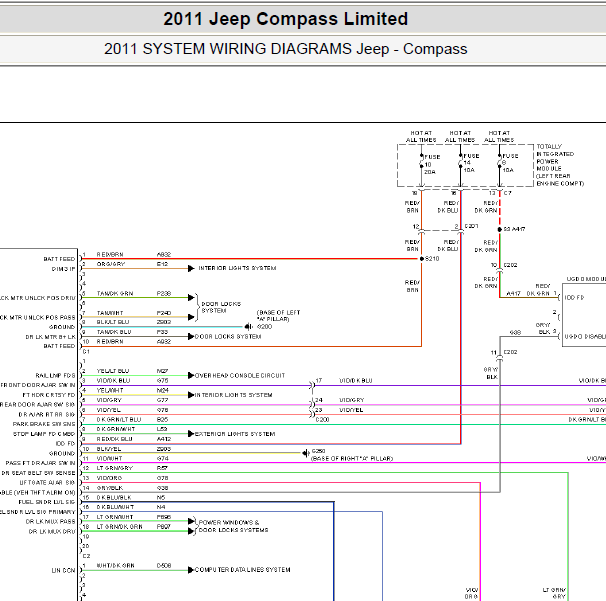Click the 'DR SEAT BELT SW SENSE' pin name
This screenshot has width=606, height=601.
pyautogui.click(x=38, y=473)
